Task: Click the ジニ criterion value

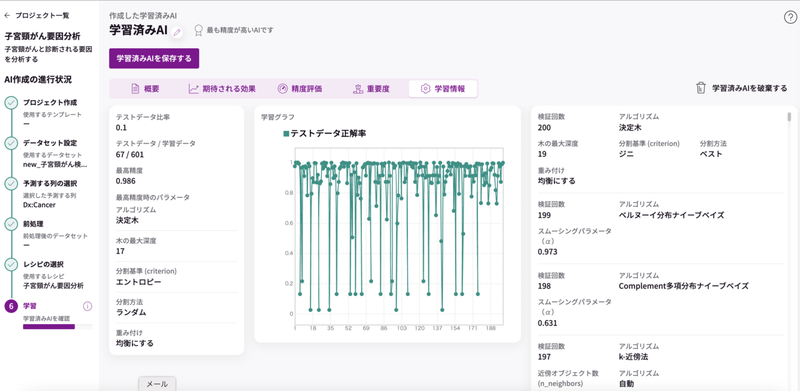Action: (626, 154)
